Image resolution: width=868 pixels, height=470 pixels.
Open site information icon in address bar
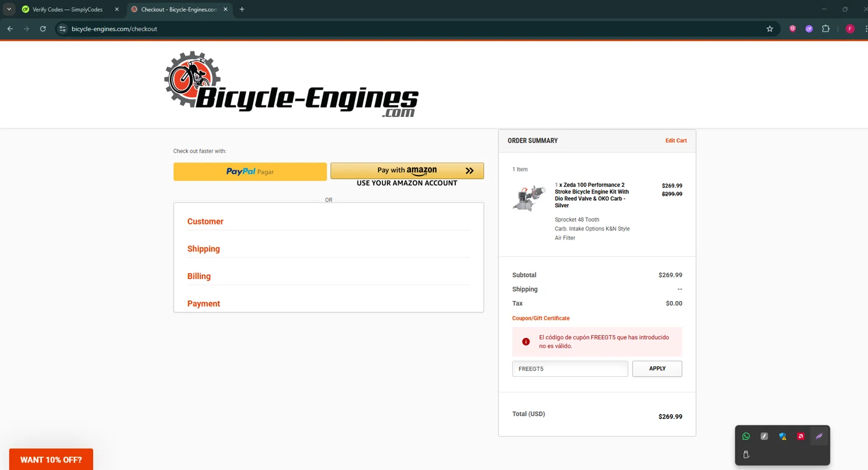point(62,28)
